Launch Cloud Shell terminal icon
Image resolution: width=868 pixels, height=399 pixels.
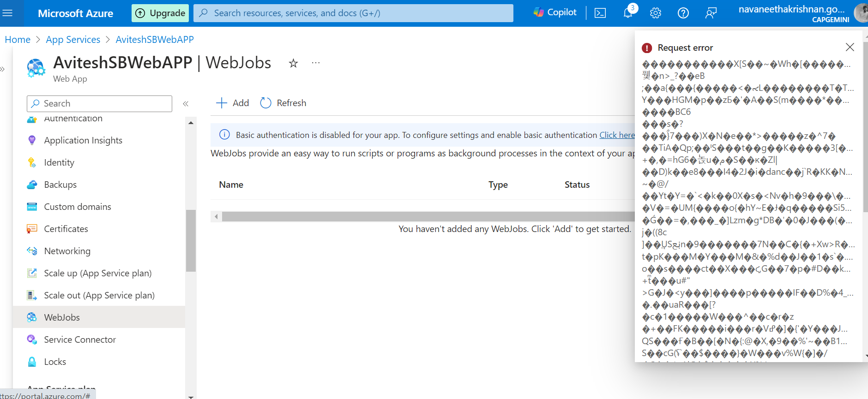point(600,13)
